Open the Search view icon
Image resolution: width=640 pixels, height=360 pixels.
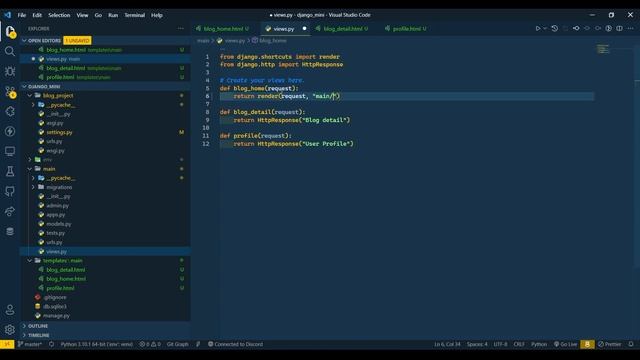pyautogui.click(x=10, y=51)
